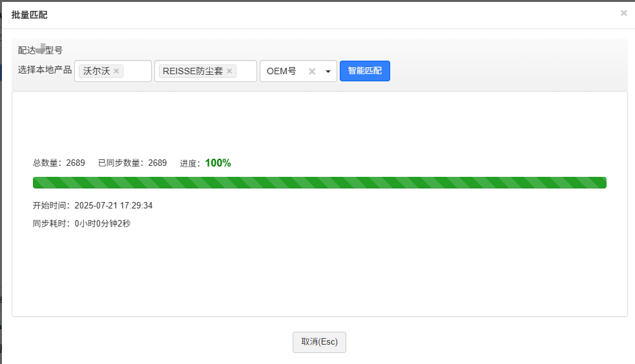Click the green 100% progress percentage

coord(218,163)
